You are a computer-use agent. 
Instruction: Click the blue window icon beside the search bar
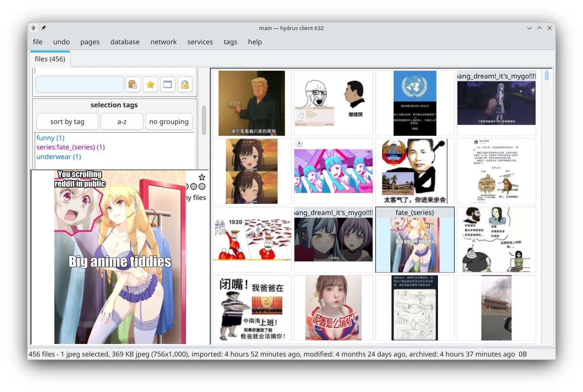(168, 84)
